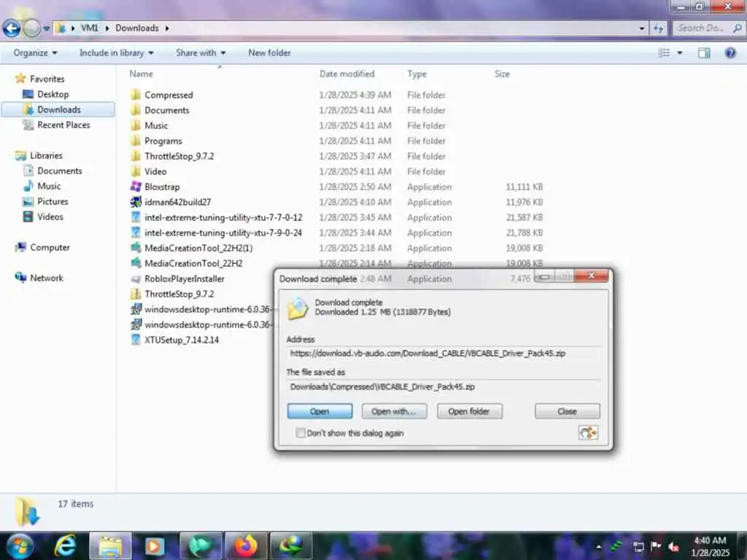This screenshot has width=747, height=560.
Task: Click Close button in download dialog
Action: 567,411
